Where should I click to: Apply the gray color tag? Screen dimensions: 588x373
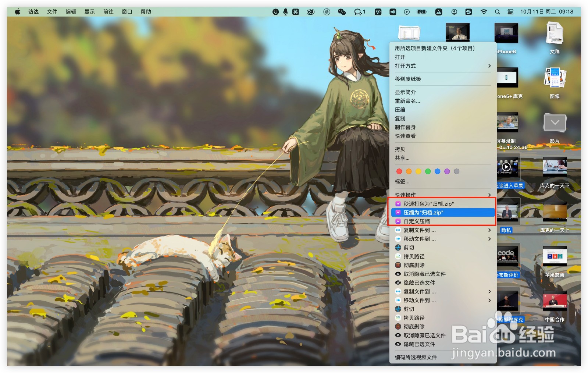456,171
